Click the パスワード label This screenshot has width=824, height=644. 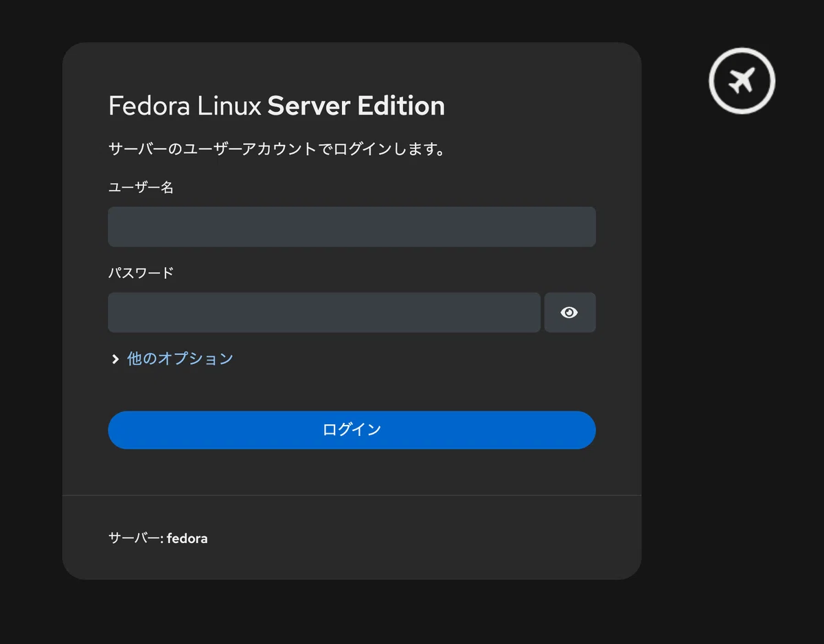tap(141, 273)
